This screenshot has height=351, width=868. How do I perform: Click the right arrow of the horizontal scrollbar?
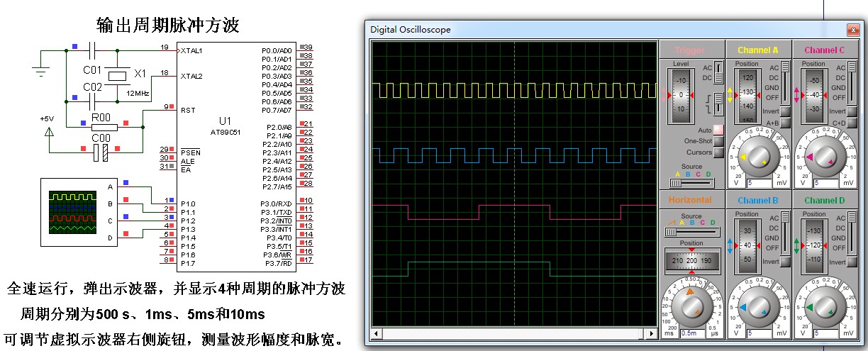pyautogui.click(x=652, y=333)
